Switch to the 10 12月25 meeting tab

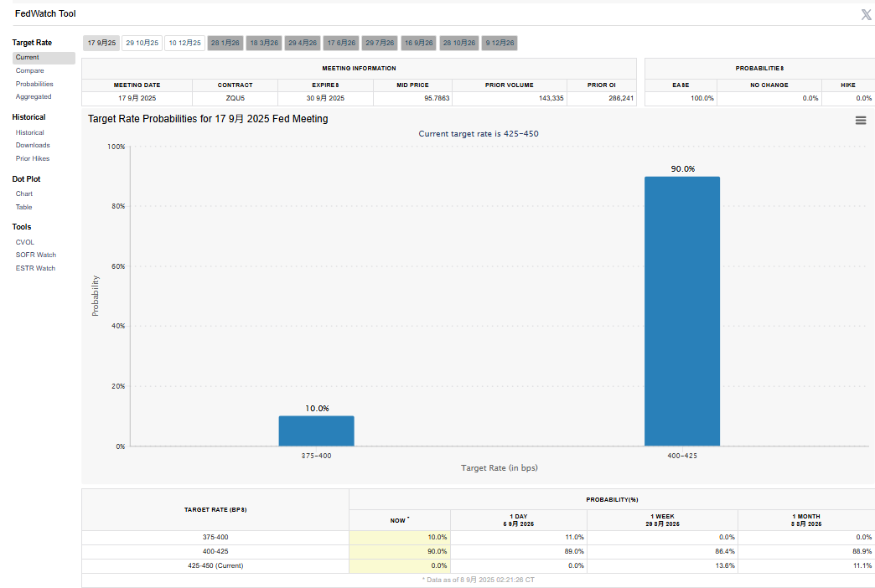(184, 43)
